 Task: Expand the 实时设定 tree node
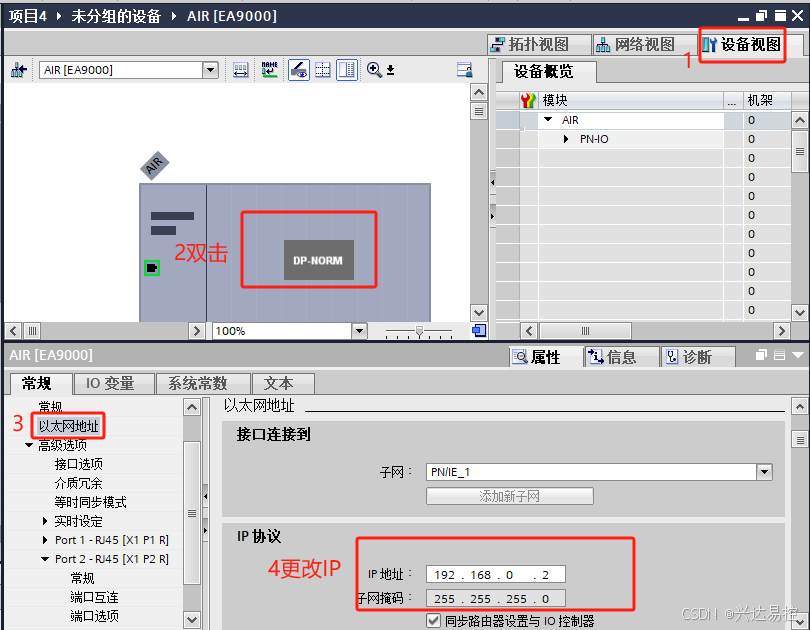[x=45, y=521]
